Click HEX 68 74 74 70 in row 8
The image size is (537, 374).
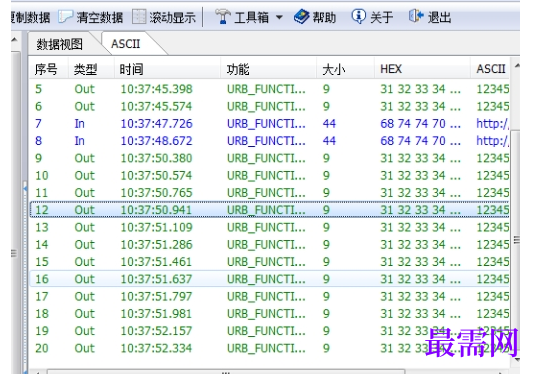[x=420, y=141]
